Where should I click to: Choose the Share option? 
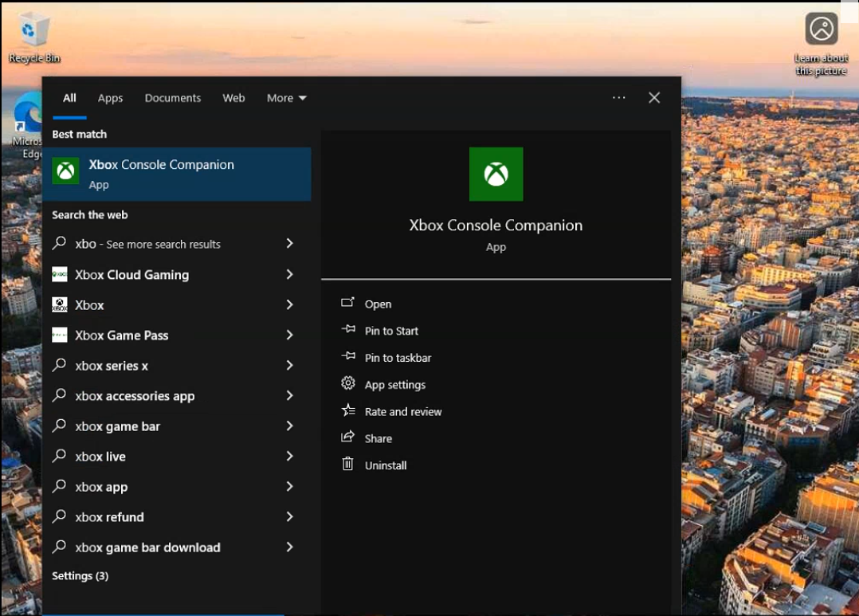tap(378, 438)
